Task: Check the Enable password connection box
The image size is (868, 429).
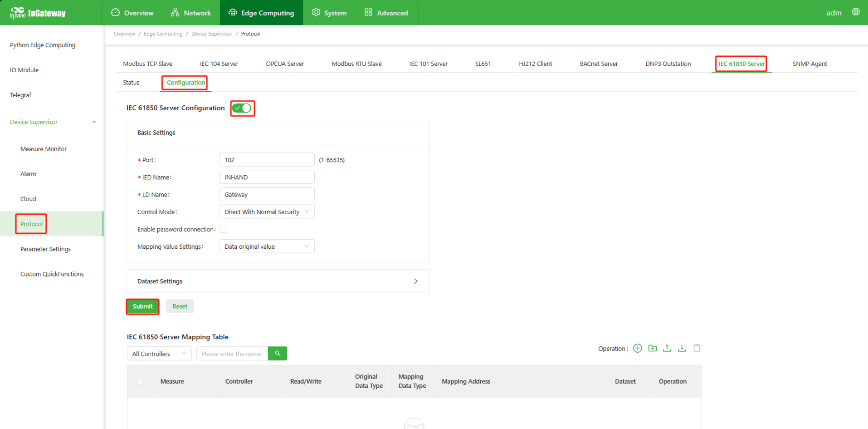Action: click(223, 229)
